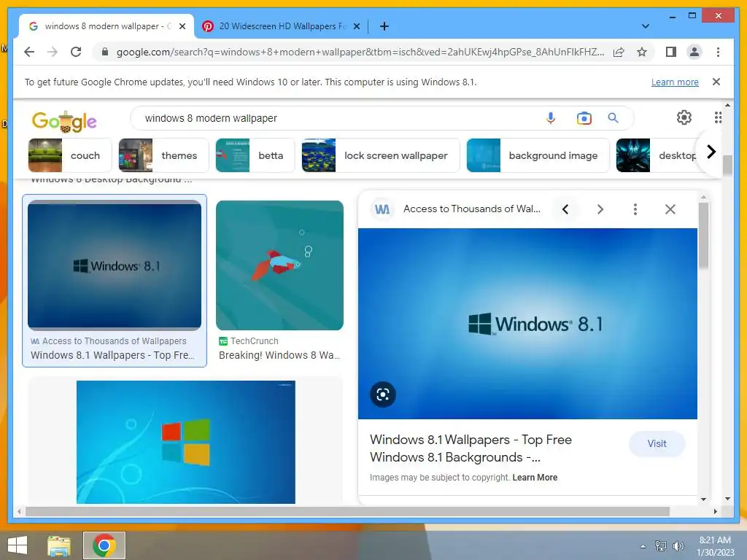Switch to the 20 Widescreen HD Wallpapers tab

282,26
